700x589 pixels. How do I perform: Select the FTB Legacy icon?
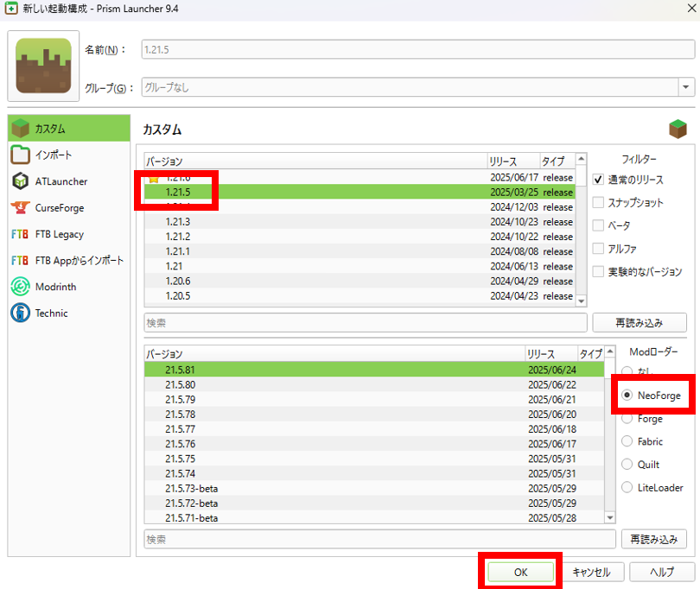click(x=20, y=234)
